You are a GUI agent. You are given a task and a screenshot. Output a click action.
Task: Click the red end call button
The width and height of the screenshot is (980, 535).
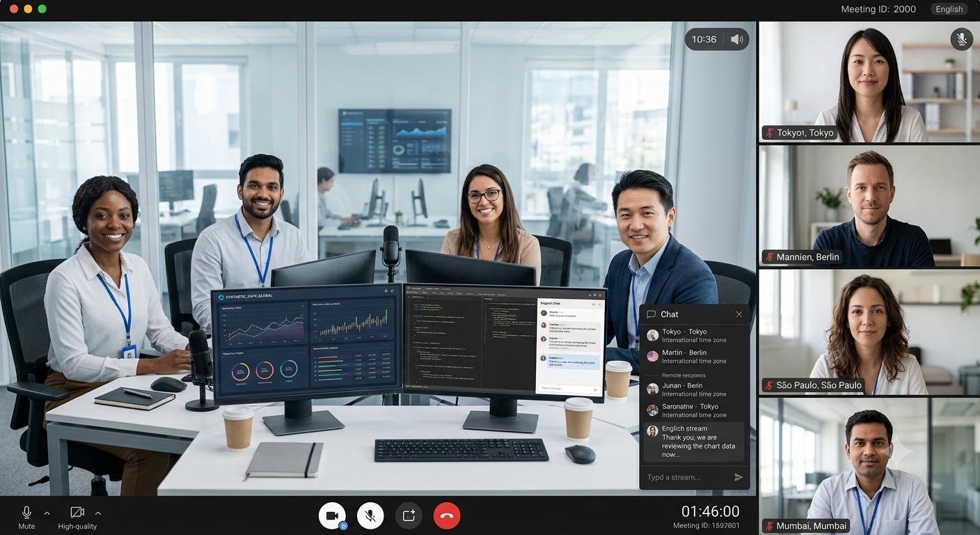447,515
